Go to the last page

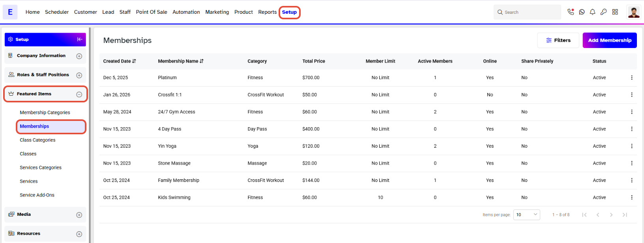click(625, 215)
